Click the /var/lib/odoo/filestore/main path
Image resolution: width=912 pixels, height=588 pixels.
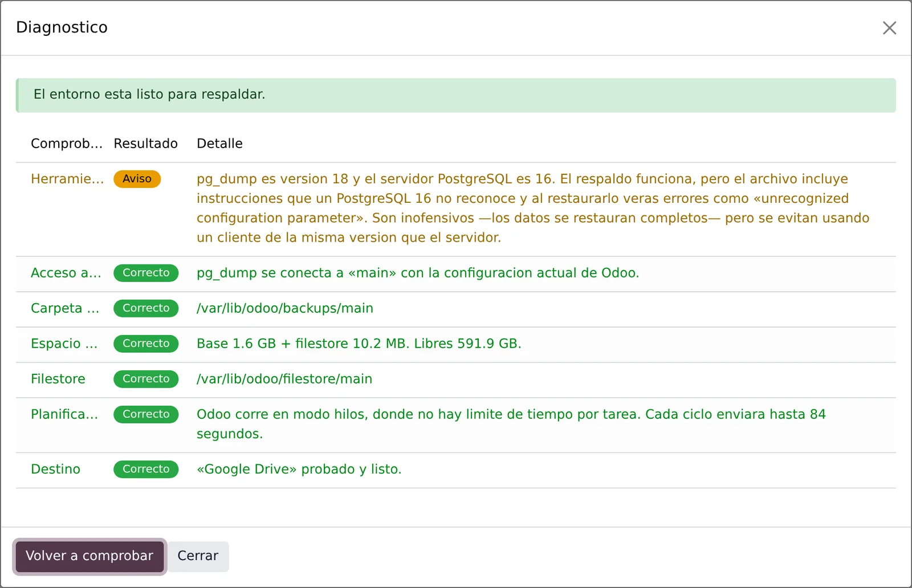(284, 379)
